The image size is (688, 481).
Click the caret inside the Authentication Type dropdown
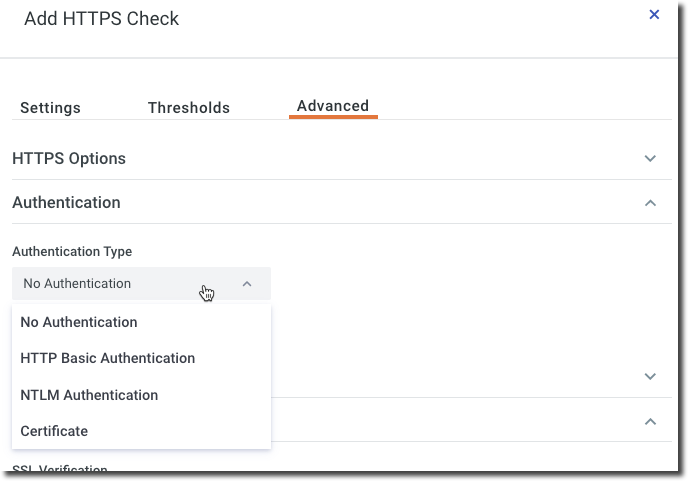coord(247,284)
